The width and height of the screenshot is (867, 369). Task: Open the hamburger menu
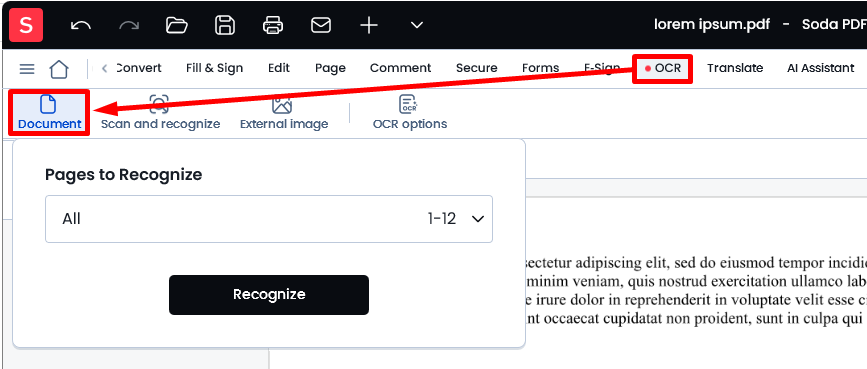click(27, 69)
